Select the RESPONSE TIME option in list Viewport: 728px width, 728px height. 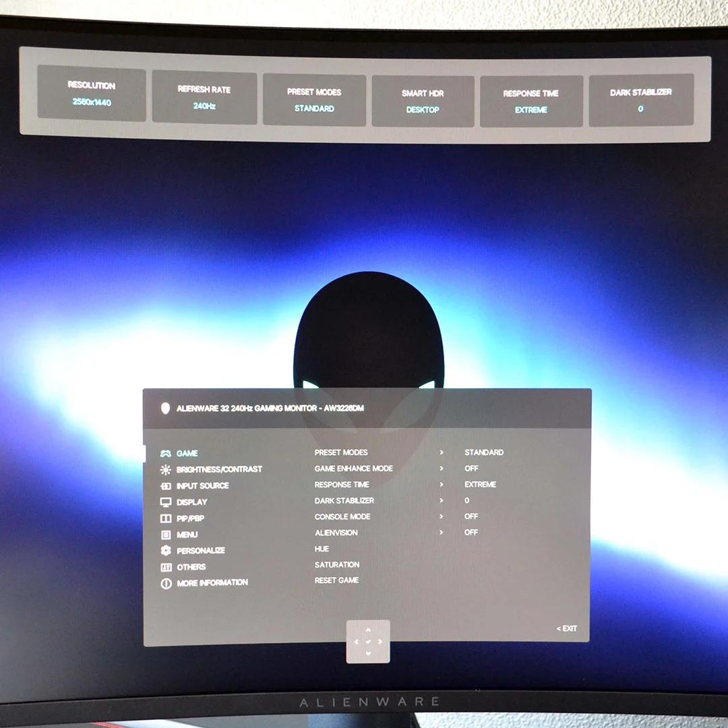pos(342,485)
